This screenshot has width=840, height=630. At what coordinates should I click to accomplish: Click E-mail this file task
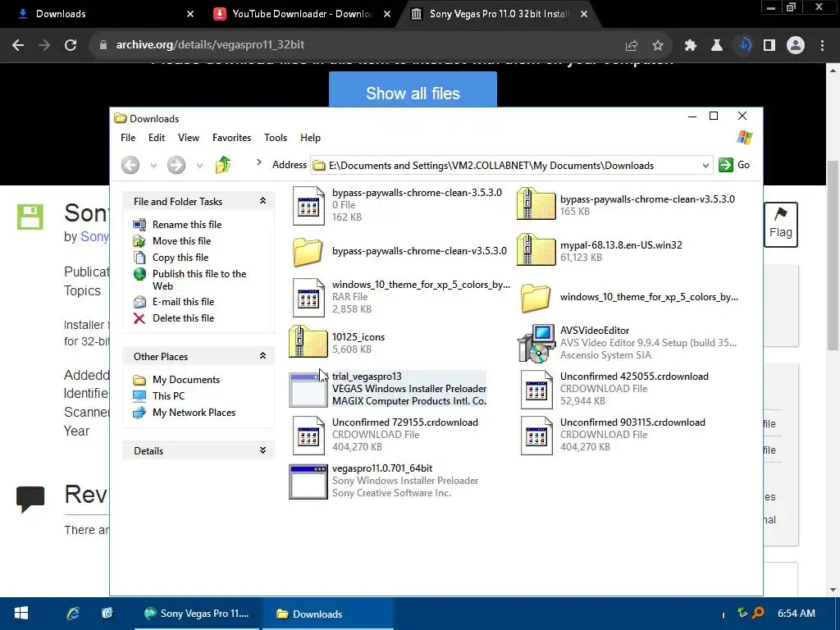click(x=183, y=302)
